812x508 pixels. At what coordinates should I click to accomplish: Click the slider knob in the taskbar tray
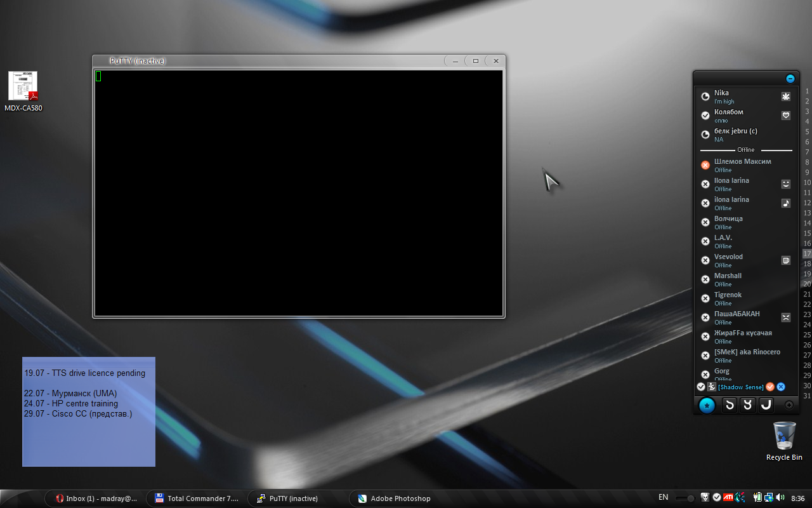pos(691,498)
